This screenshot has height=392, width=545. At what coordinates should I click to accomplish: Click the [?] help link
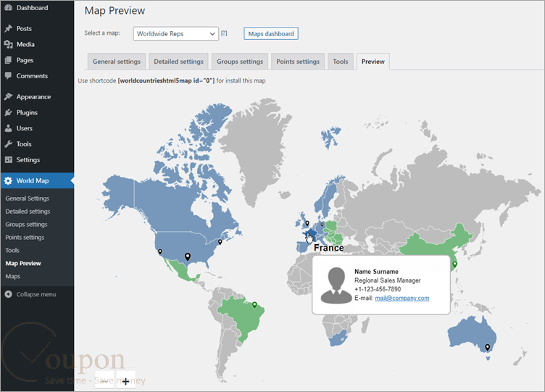224,33
